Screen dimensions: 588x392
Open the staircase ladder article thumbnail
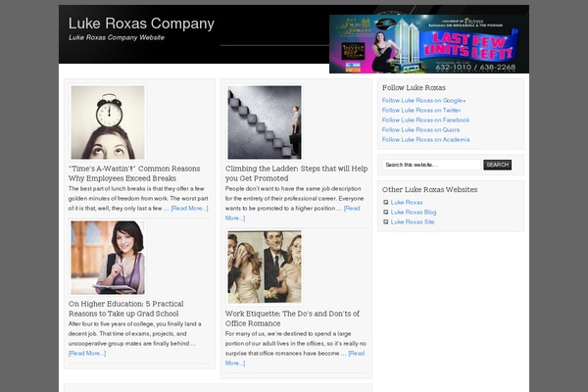click(265, 122)
